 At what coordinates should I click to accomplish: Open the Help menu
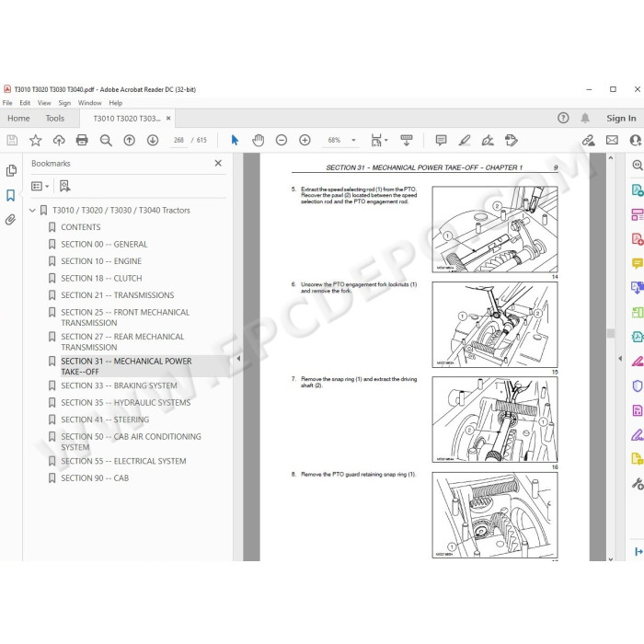115,103
